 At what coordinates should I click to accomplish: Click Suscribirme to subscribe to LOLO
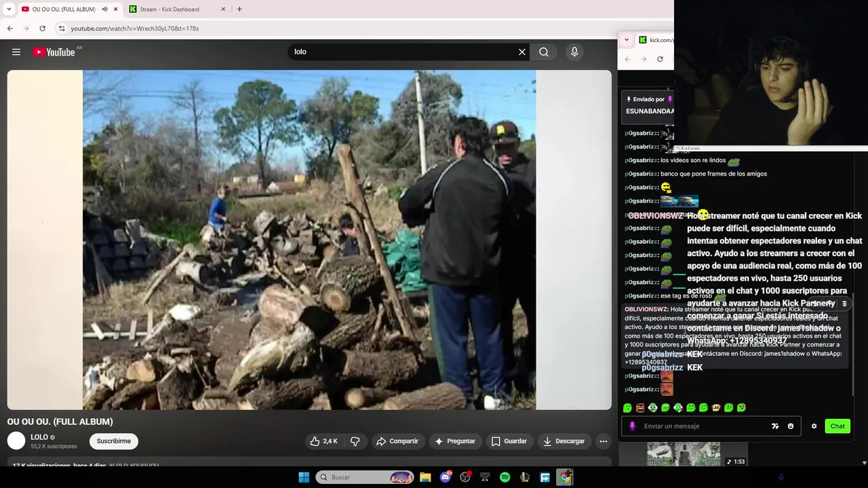click(113, 441)
